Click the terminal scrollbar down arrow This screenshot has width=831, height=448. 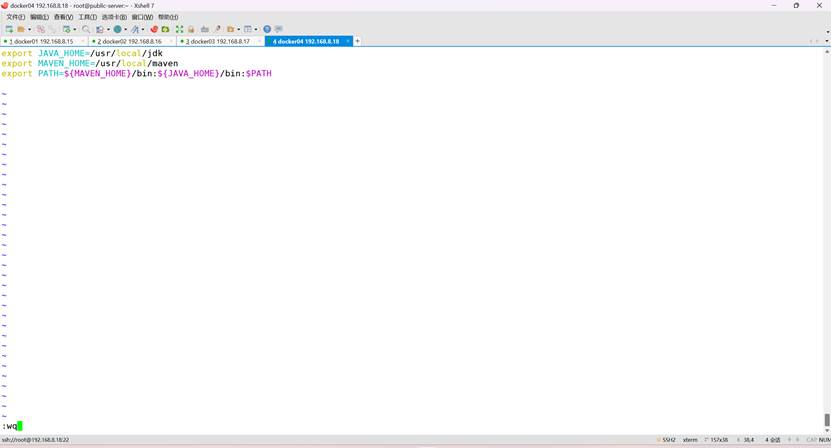pos(827,431)
